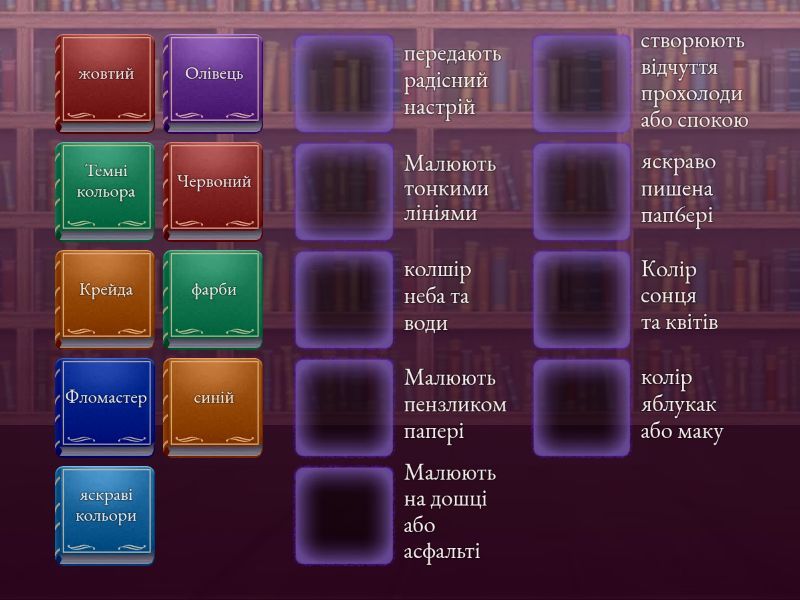
Task: Select slot beside 'Колір сонця та квітів'
Action: point(581,300)
